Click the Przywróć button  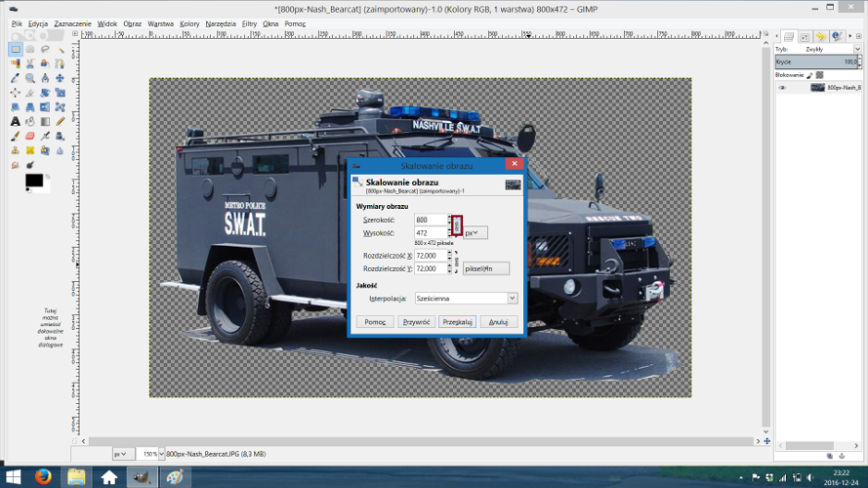(x=416, y=322)
